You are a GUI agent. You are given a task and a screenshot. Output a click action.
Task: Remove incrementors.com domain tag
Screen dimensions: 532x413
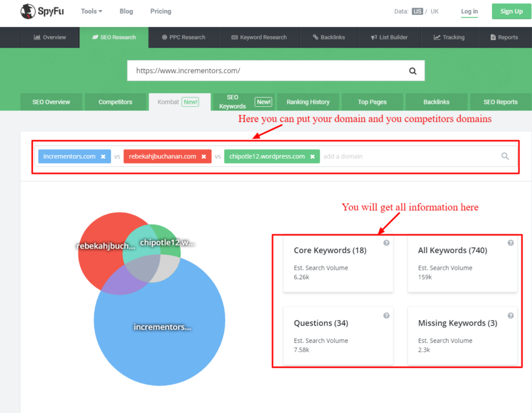click(x=103, y=156)
